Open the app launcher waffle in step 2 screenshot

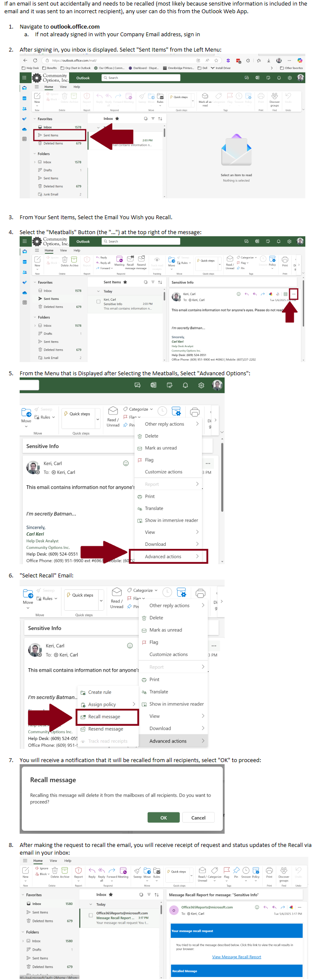24,78
